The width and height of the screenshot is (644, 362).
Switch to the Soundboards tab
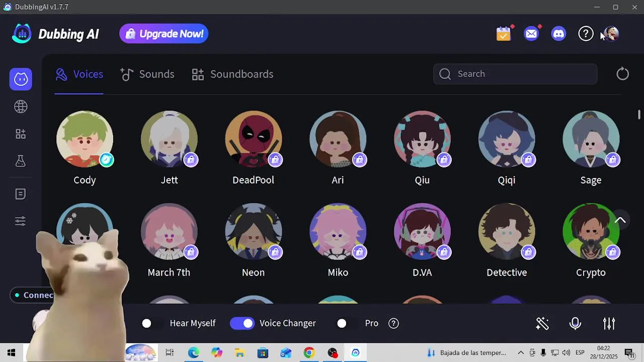pos(232,74)
